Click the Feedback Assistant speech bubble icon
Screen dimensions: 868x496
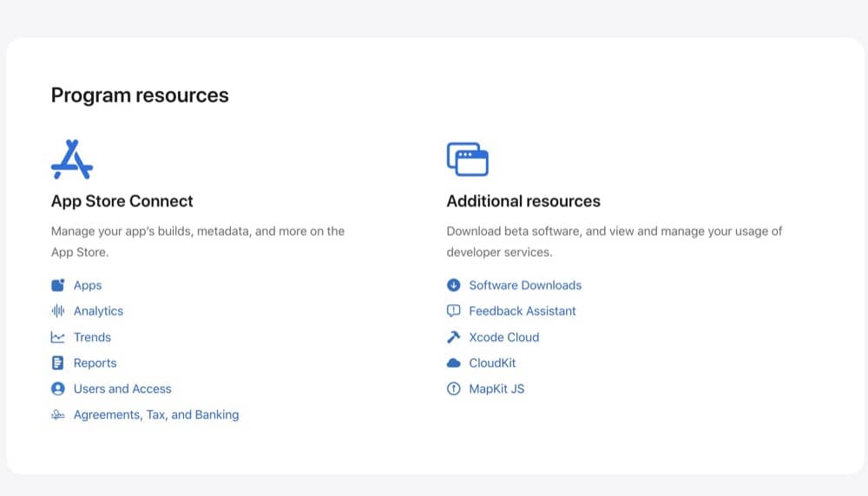pyautogui.click(x=453, y=310)
